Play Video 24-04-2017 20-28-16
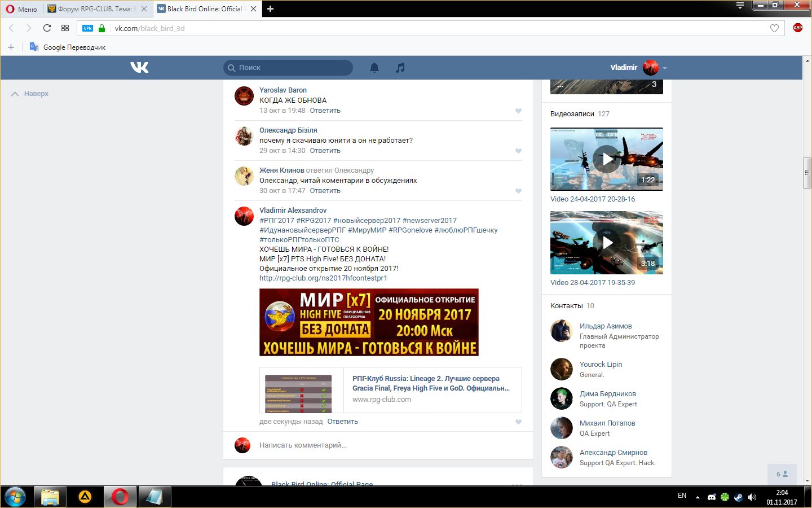The image size is (812, 508). point(606,159)
